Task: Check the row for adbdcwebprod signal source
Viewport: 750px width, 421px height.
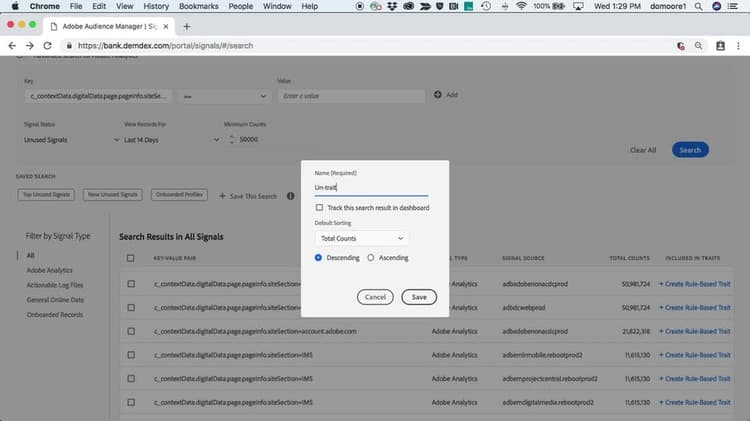Action: pyautogui.click(x=131, y=308)
